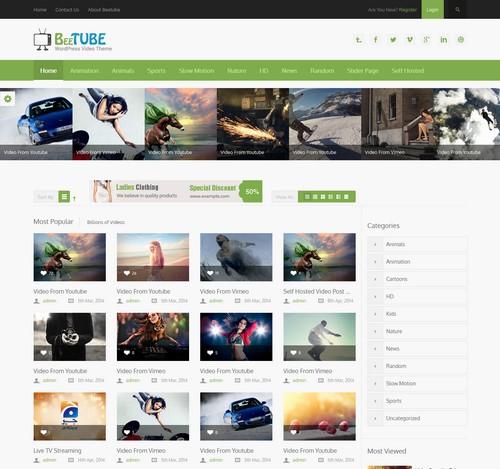Click arrow beside Slow Motion in Categories

click(375, 383)
